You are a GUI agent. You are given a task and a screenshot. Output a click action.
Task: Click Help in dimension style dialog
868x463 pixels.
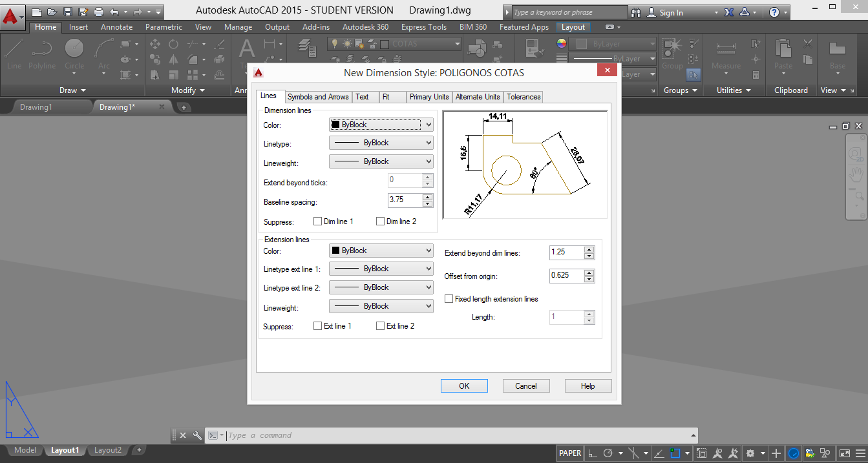587,386
